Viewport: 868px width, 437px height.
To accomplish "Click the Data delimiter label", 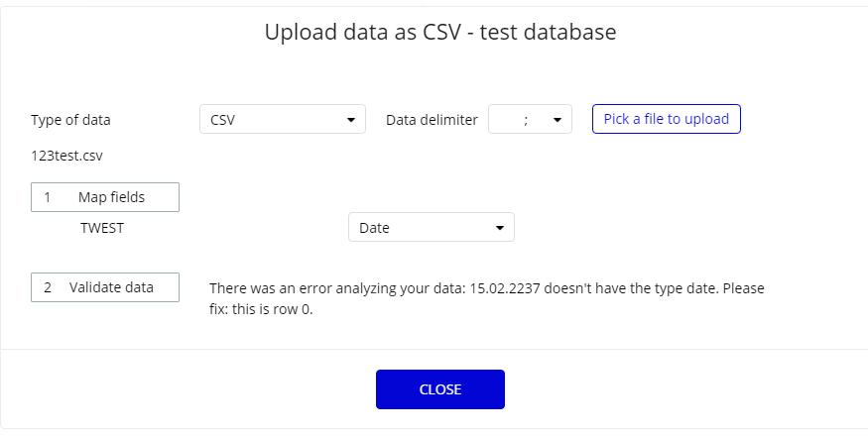I will coord(432,120).
